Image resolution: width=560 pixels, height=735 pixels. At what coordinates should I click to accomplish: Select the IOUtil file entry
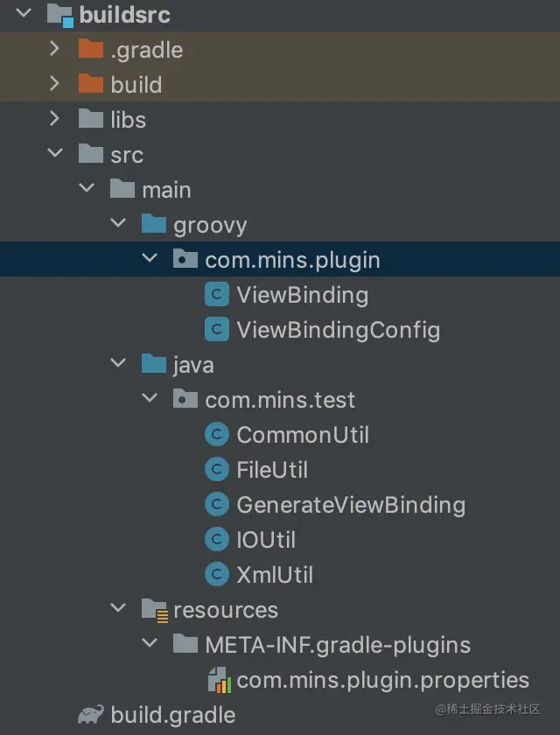[x=265, y=540]
